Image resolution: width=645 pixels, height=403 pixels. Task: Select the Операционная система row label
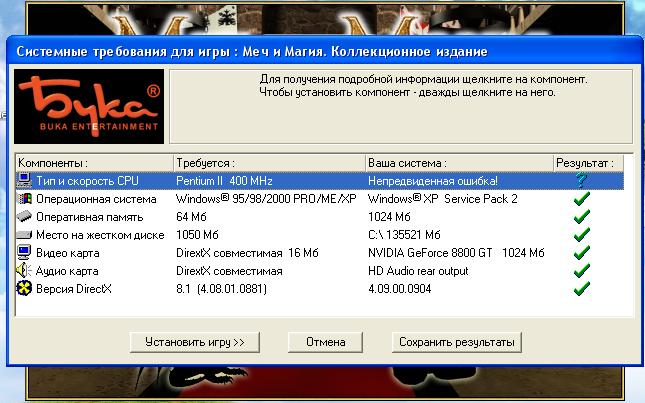tap(96, 199)
